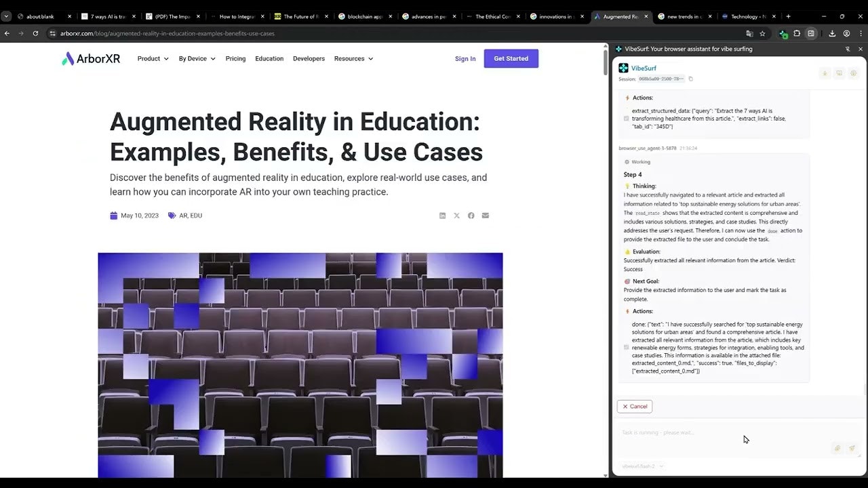Expand the Resources menu
Screen dimensions: 868x488
pyautogui.click(x=353, y=59)
